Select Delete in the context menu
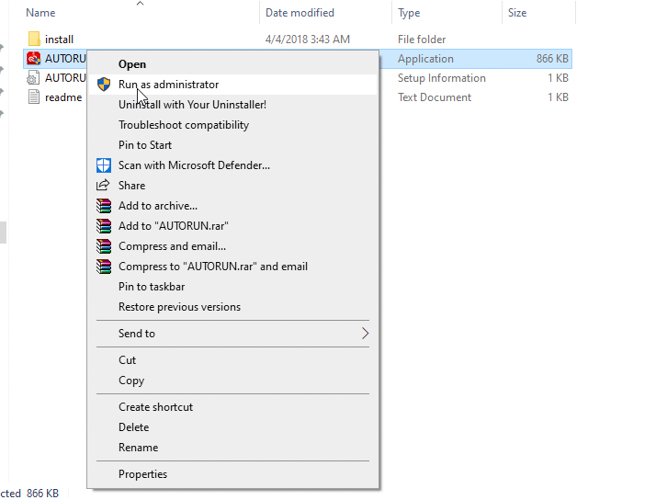667x500 pixels. 135,428
